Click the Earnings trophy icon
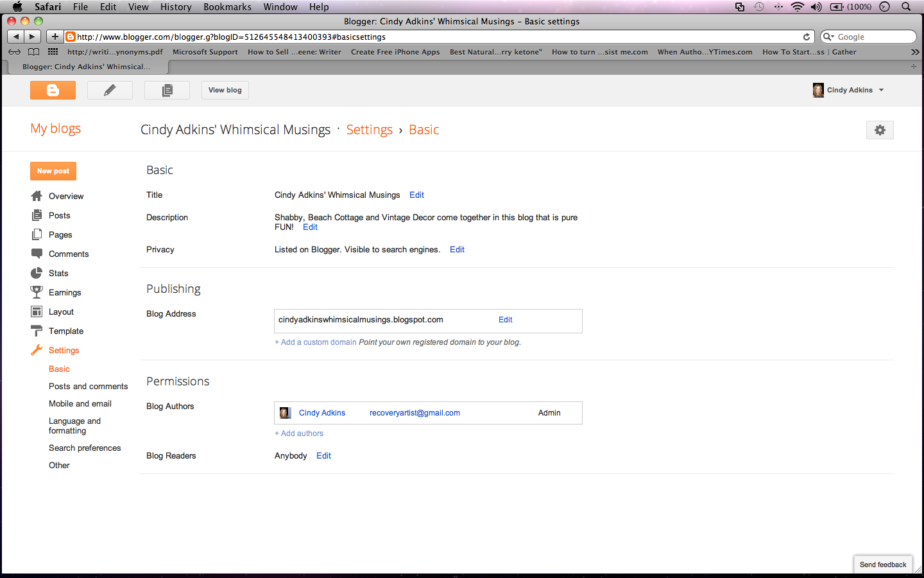The width and height of the screenshot is (924, 578). [x=37, y=292]
